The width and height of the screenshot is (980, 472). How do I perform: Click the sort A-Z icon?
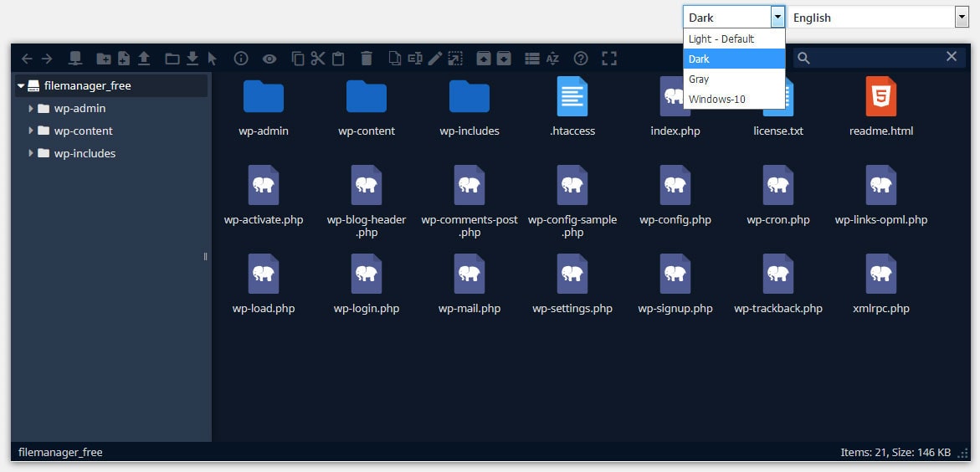[552, 59]
